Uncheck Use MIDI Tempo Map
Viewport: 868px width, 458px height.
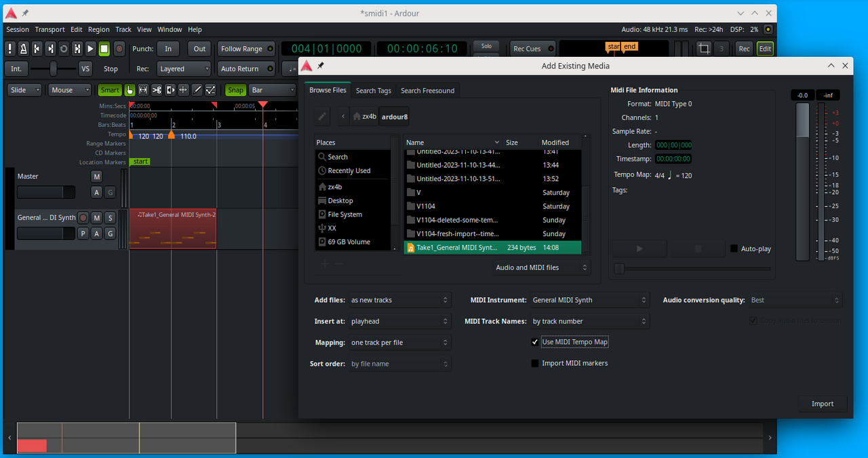point(535,342)
